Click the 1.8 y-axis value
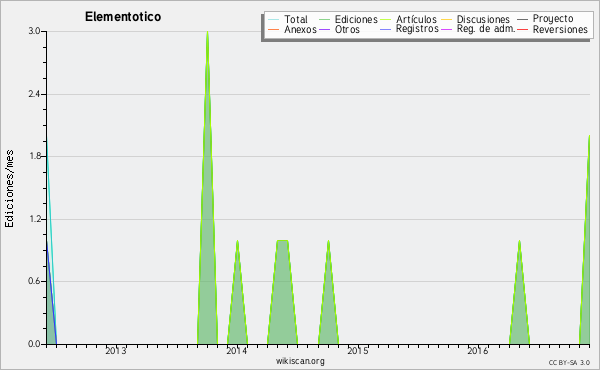The image size is (600, 370). [x=34, y=156]
